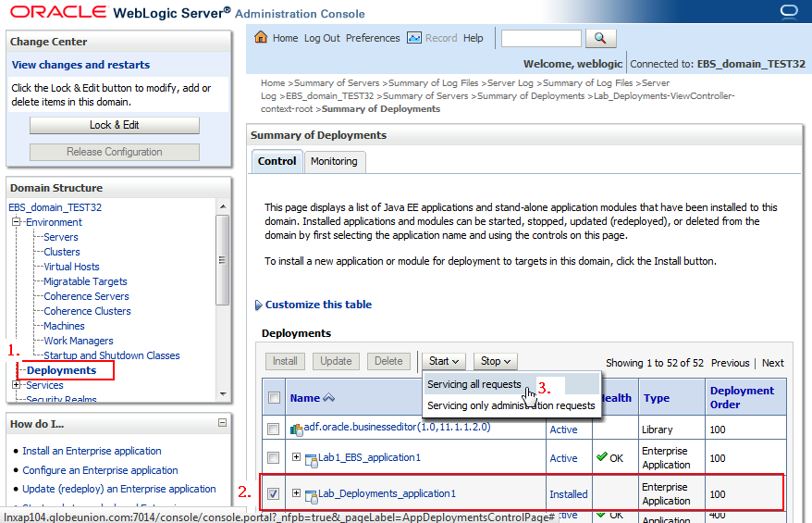Open Configure an Enterprise application help link
This screenshot has width=812, height=523.
point(100,470)
